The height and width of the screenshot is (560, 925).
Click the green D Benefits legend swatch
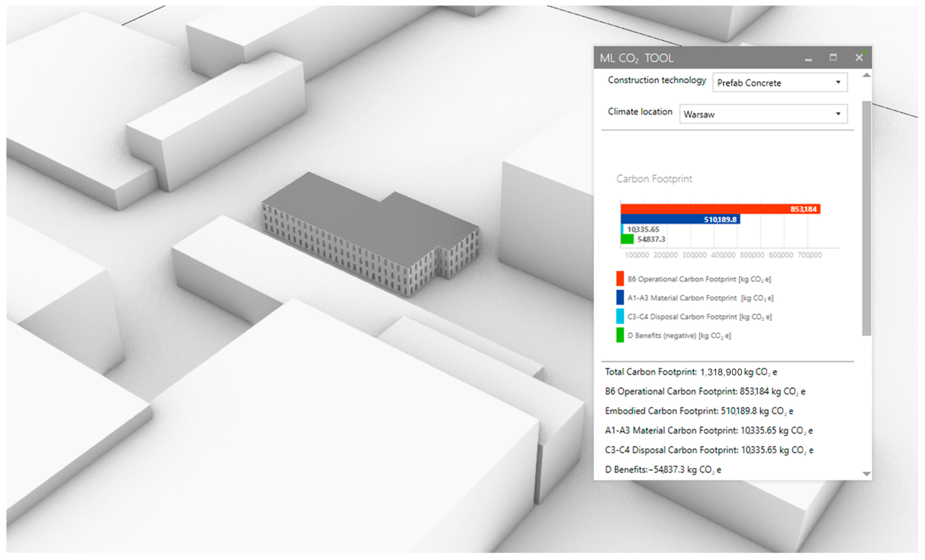coord(620,335)
